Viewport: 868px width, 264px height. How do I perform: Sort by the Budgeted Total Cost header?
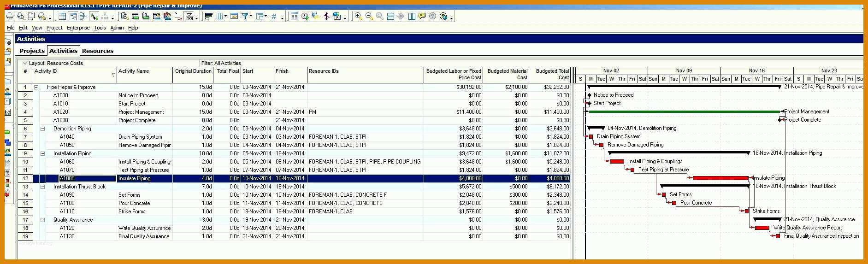pyautogui.click(x=550, y=75)
